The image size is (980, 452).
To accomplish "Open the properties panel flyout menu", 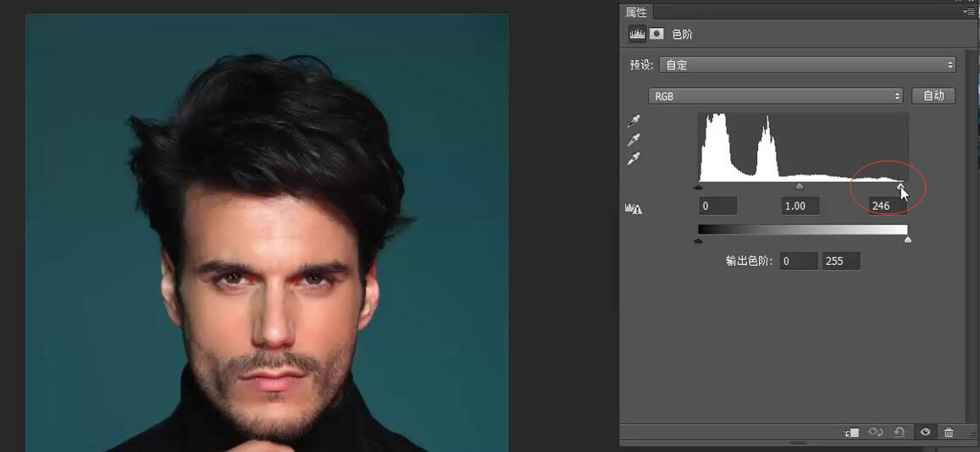I will point(969,11).
